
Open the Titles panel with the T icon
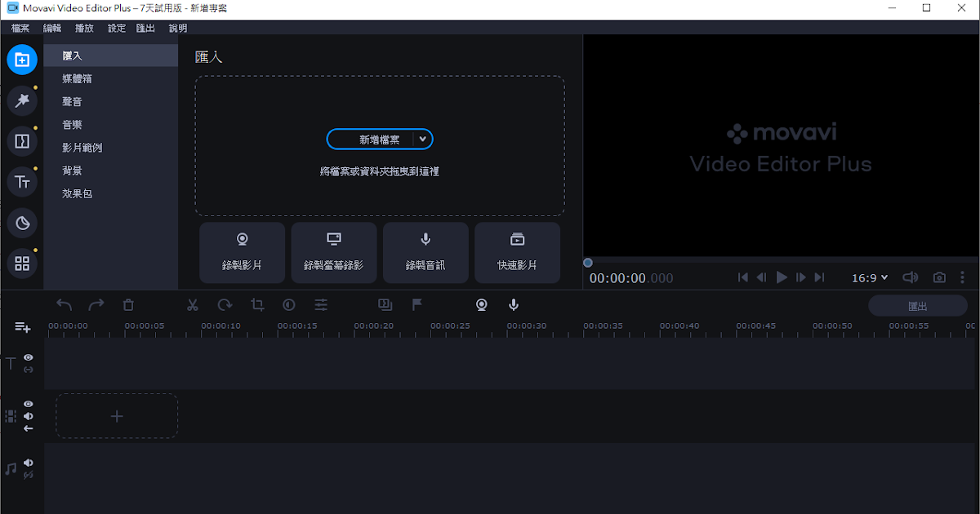pyautogui.click(x=22, y=181)
